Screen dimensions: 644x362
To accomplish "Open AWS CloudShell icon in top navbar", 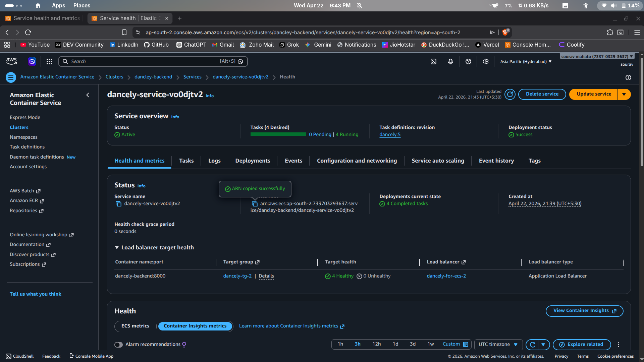I will pos(433,61).
